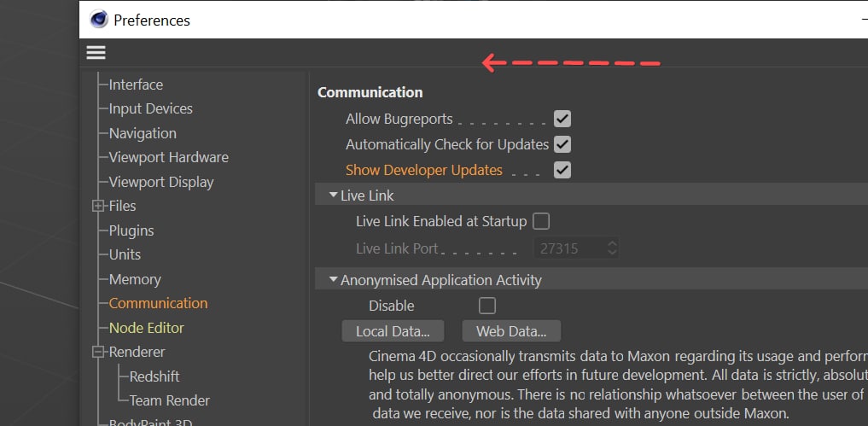Select Interface in preferences tree
The width and height of the screenshot is (868, 426).
(x=136, y=85)
